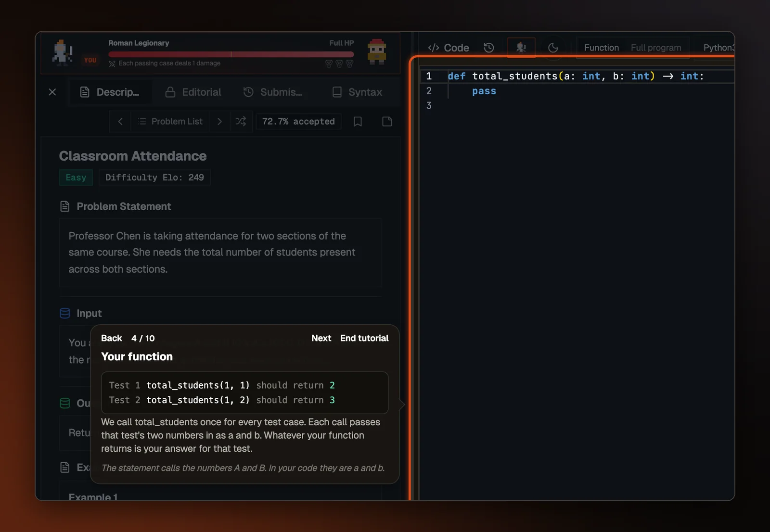This screenshot has height=532, width=770.
Task: Click the Problem Statement document icon
Action: 65,206
